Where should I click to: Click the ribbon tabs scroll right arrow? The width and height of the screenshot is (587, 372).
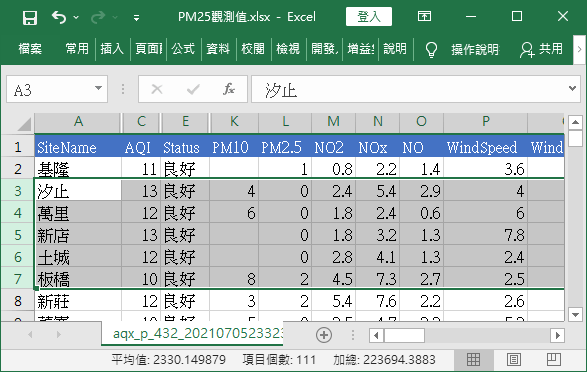coord(579,49)
